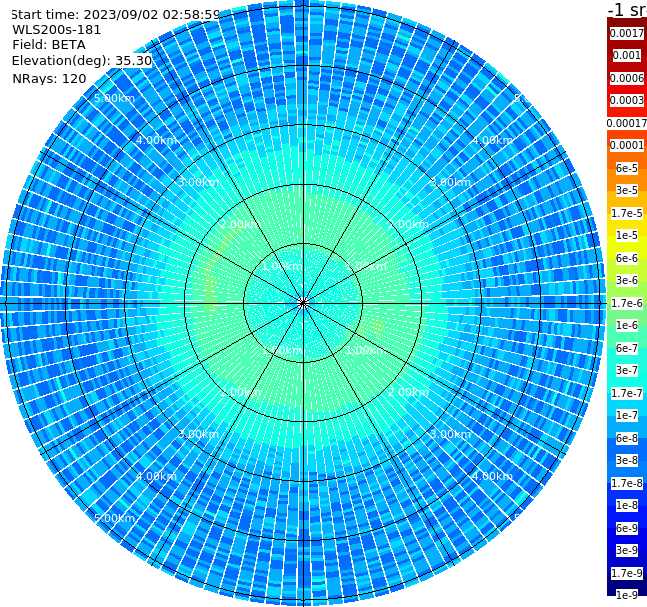Viewport: 647px width, 607px height.
Task: Select the 0.0001 colorbar label
Action: (x=627, y=145)
